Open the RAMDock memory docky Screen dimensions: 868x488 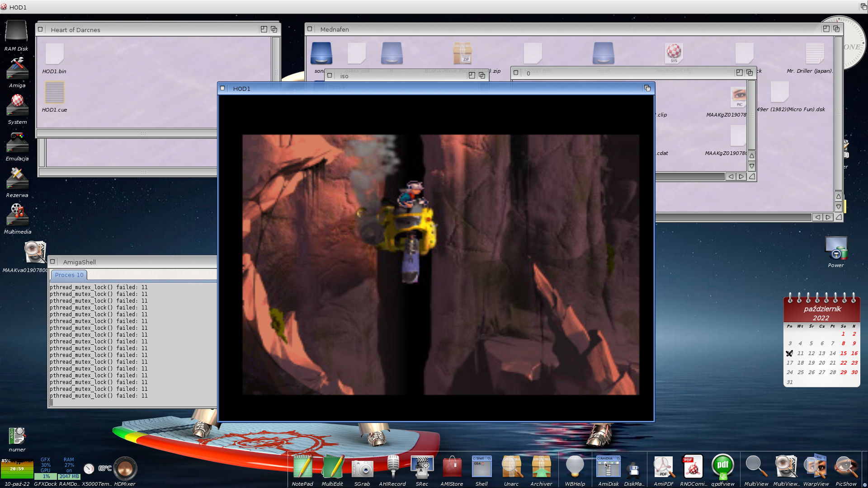click(69, 469)
